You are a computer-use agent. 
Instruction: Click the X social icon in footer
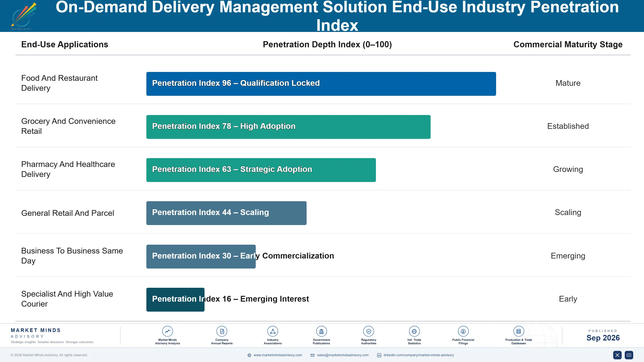[x=617, y=355]
